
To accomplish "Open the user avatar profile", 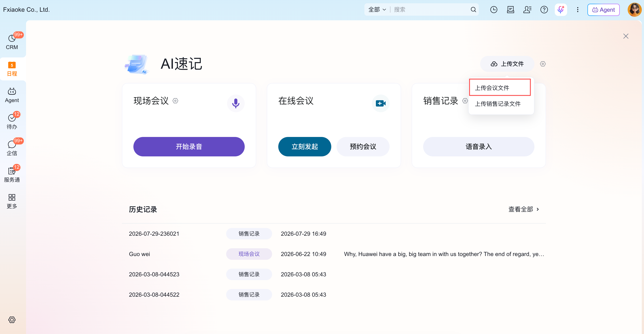I will coord(635,9).
